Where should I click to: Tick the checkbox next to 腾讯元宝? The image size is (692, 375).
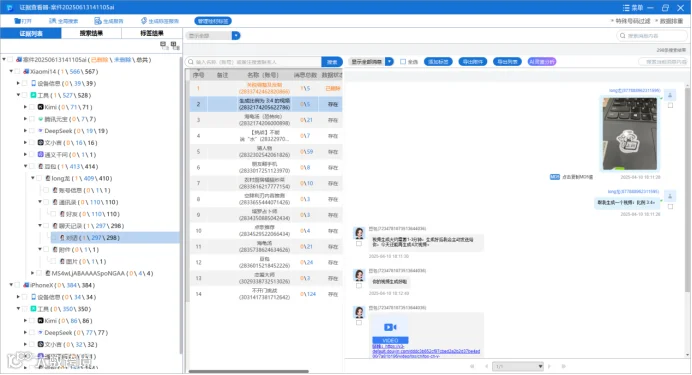tap(32, 119)
